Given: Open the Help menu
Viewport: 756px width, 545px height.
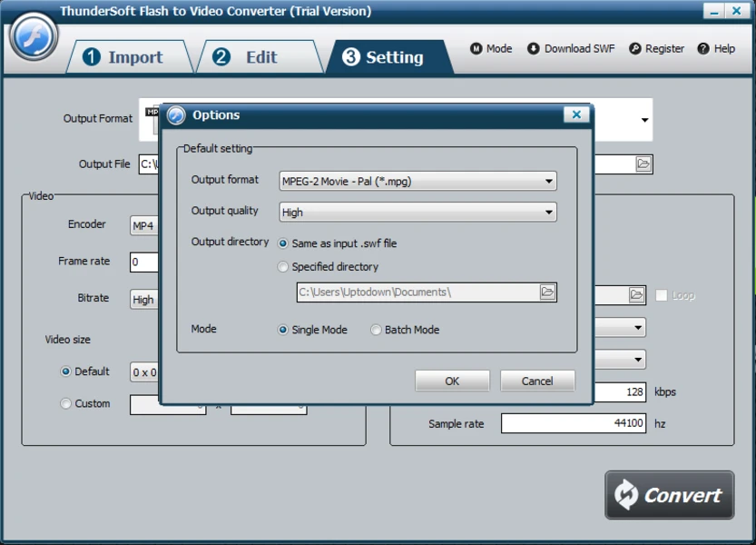Looking at the screenshot, I should 716,49.
